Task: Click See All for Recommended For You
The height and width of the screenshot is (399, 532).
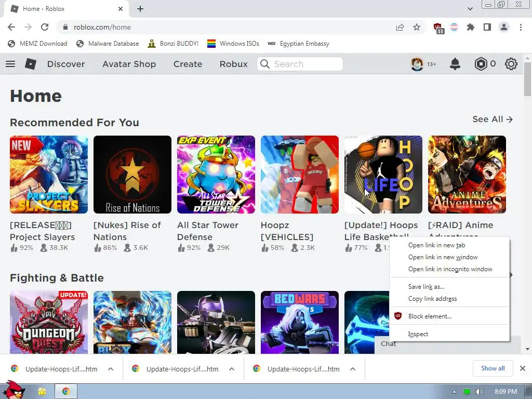Action: [493, 119]
